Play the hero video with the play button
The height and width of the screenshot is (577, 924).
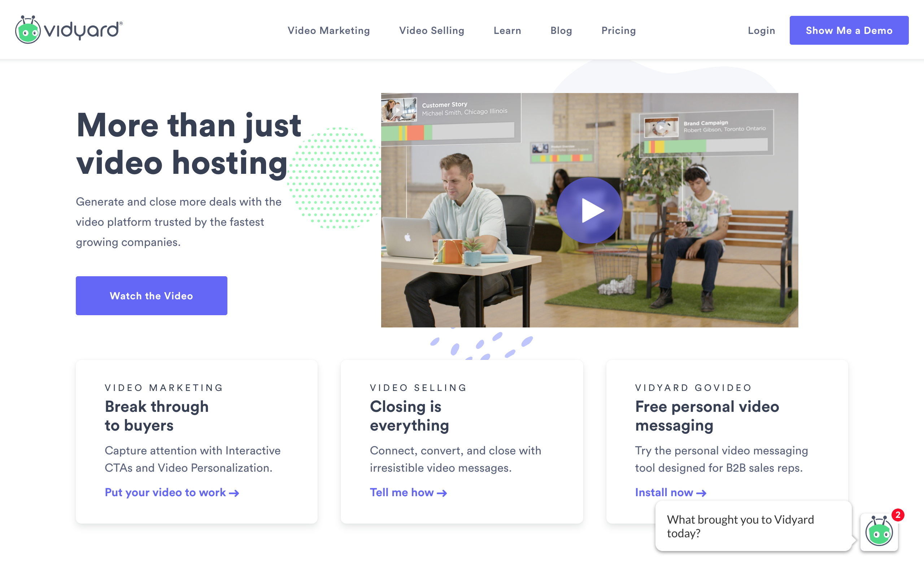[x=589, y=210]
